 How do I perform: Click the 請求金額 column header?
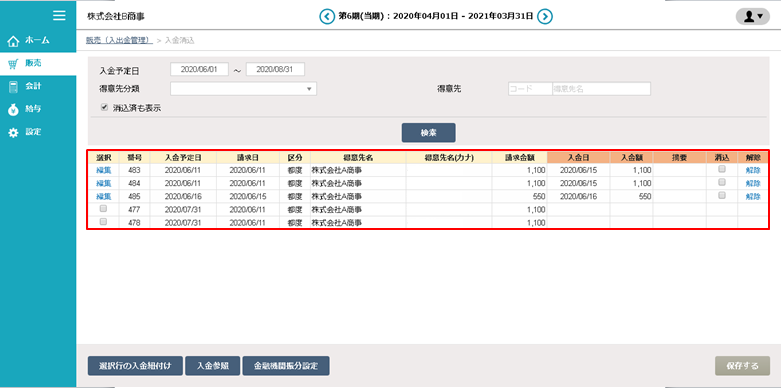click(x=520, y=157)
